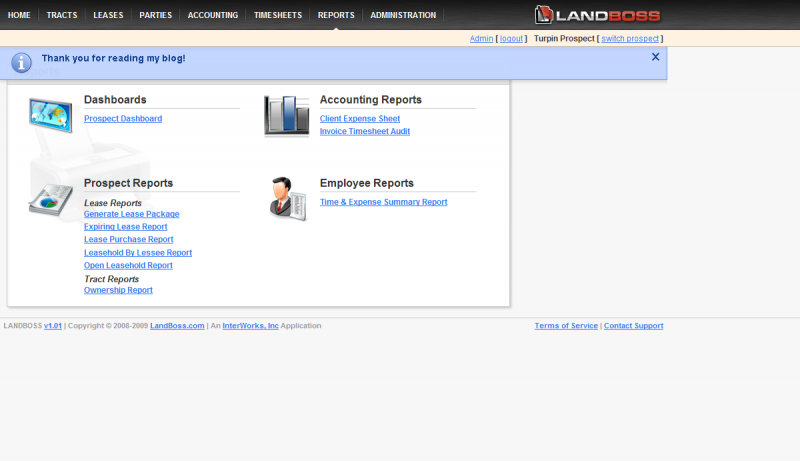Click the 'Tract Reports' subheading text
800x461 pixels.
(x=112, y=279)
